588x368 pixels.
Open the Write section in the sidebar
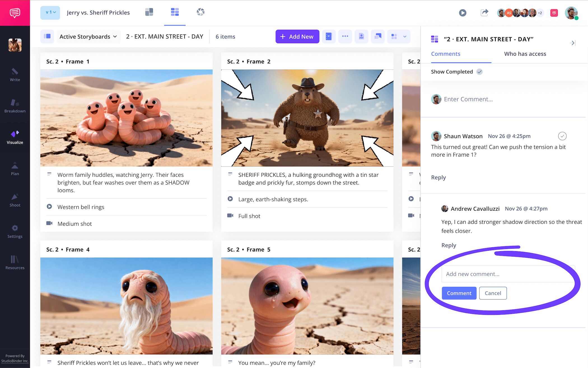[15, 76]
